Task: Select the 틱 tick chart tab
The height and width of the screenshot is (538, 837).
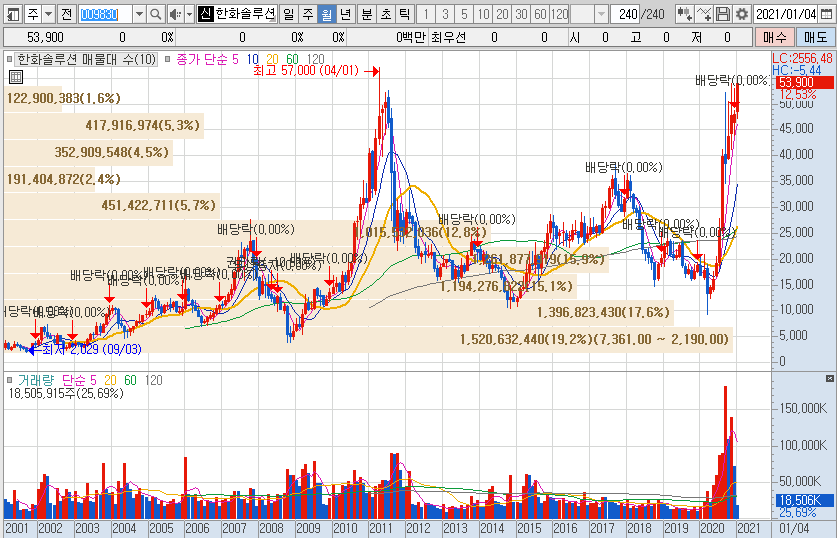Action: (405, 14)
